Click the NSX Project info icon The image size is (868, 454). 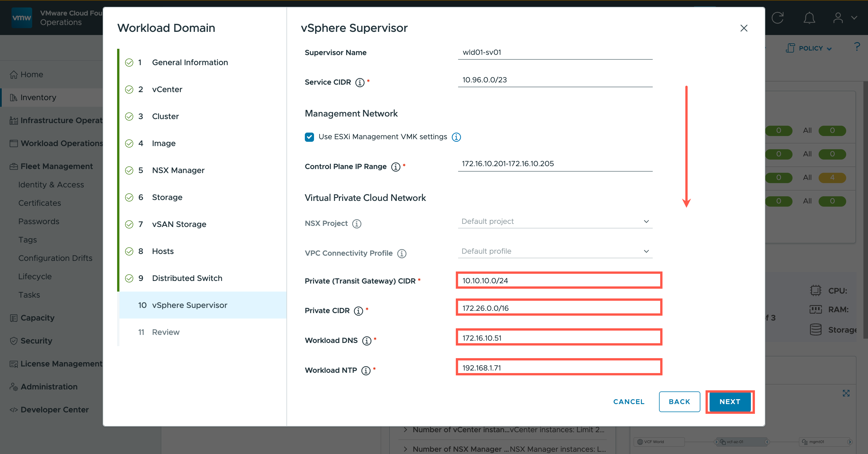356,224
